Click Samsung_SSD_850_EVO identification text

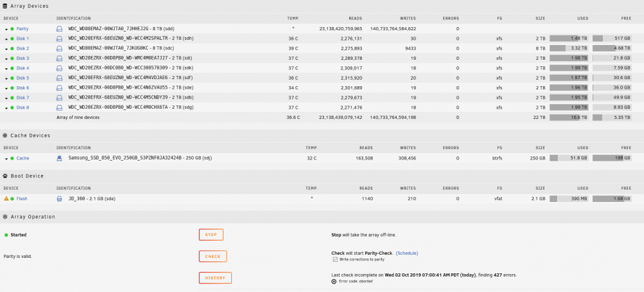(x=140, y=158)
